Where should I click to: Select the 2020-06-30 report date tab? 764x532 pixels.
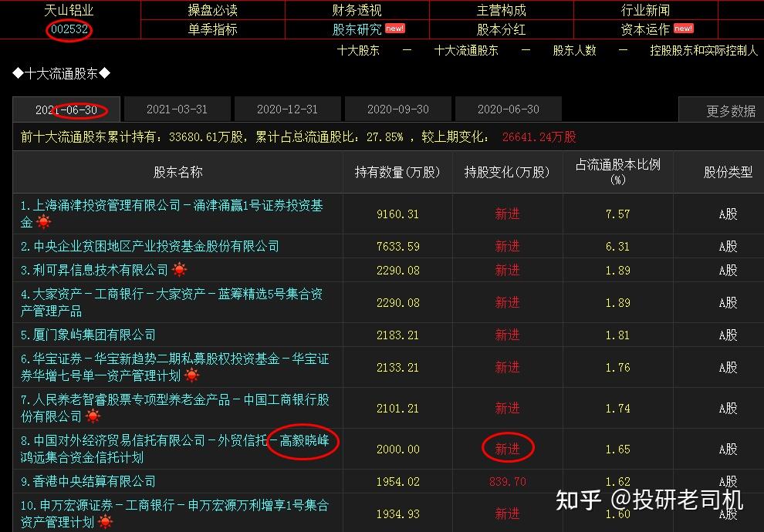(x=509, y=109)
